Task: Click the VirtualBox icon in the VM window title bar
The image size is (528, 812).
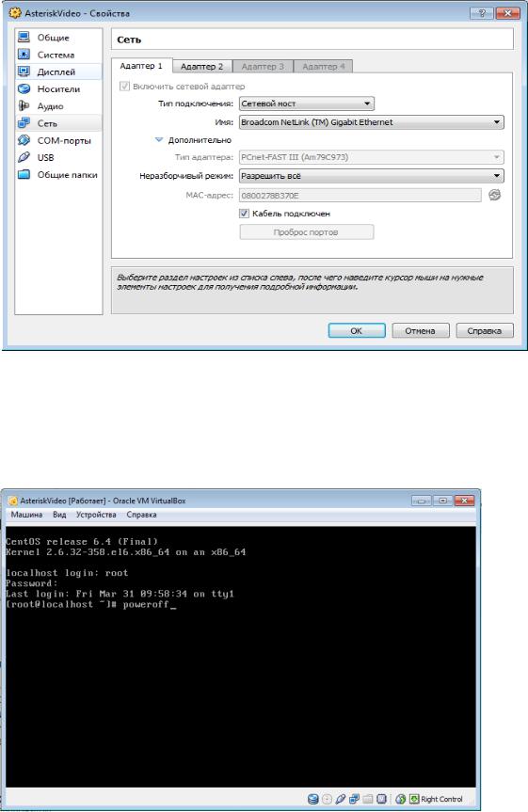Action: (x=13, y=501)
